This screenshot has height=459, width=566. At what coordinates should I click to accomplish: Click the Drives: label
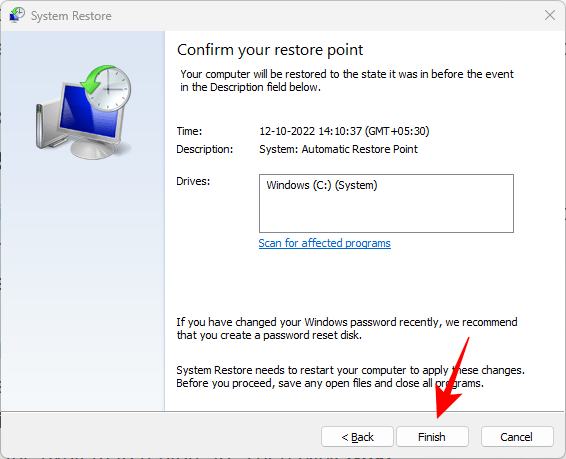point(193,181)
